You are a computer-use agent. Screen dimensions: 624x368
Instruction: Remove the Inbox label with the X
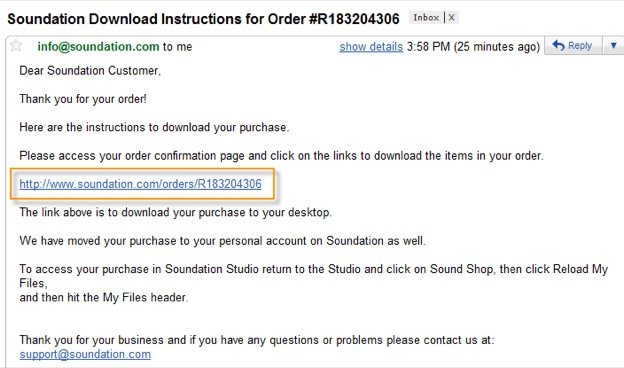[x=451, y=18]
